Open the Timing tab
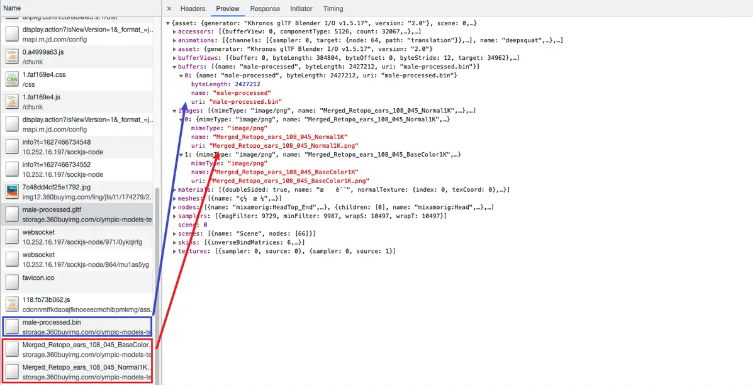 [333, 9]
